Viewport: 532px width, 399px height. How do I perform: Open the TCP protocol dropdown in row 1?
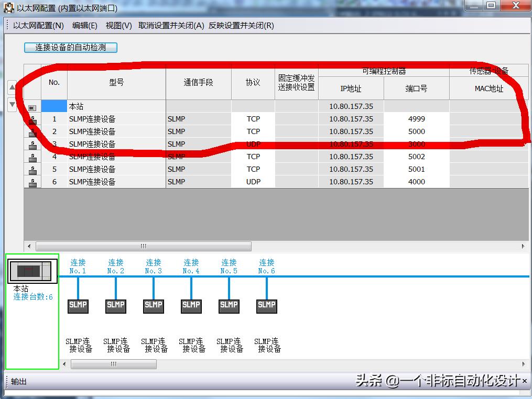click(x=253, y=119)
